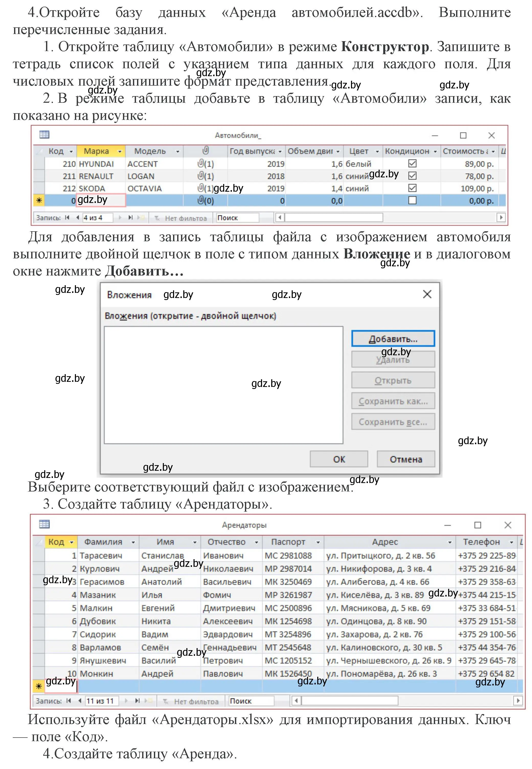Viewport: 532px width, 769px height.
Task: Toggle Кондиционер checkbox for HYUNDAI row
Action: (412, 163)
